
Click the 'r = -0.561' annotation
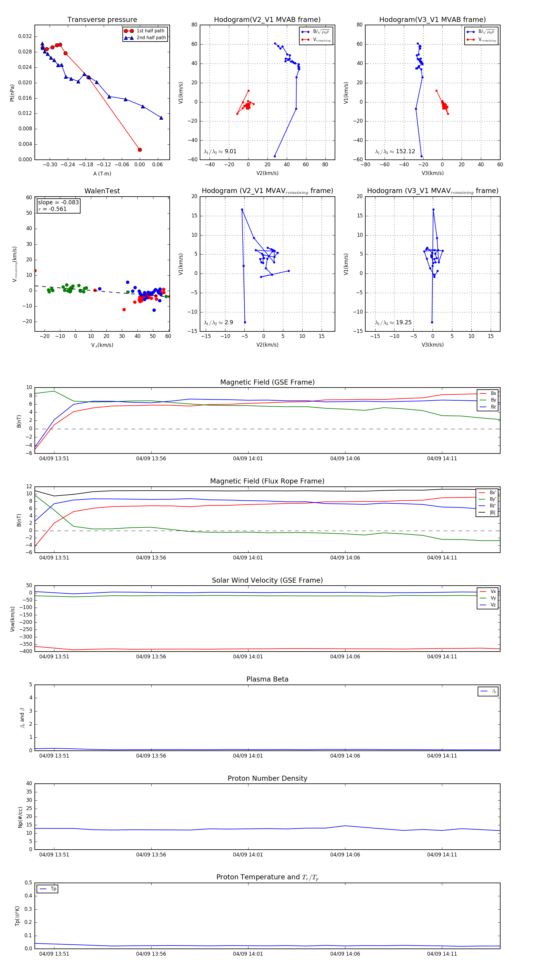(52, 209)
